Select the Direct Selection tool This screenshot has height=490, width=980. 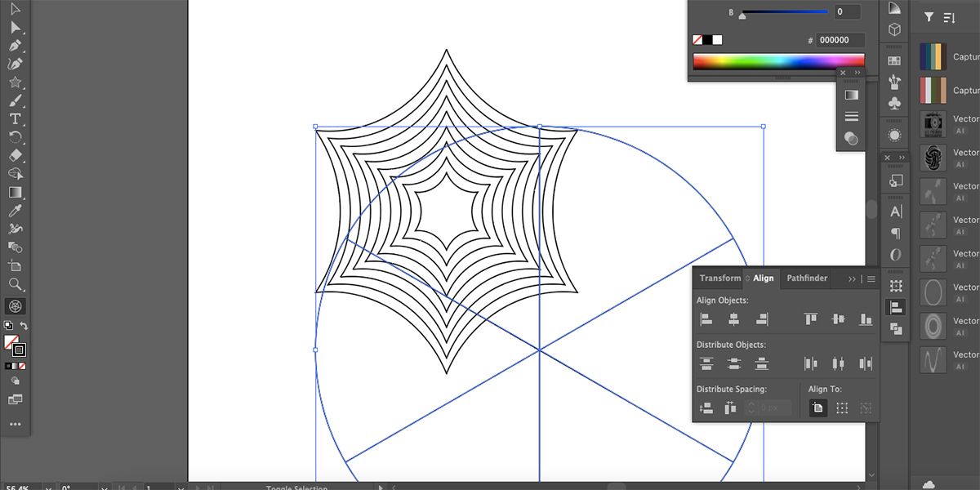pos(15,28)
